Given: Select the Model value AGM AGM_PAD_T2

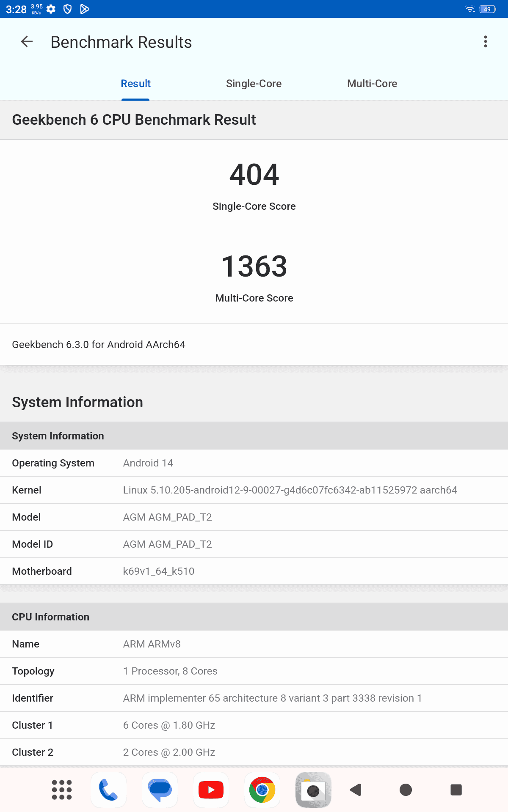Looking at the screenshot, I should 167,517.
